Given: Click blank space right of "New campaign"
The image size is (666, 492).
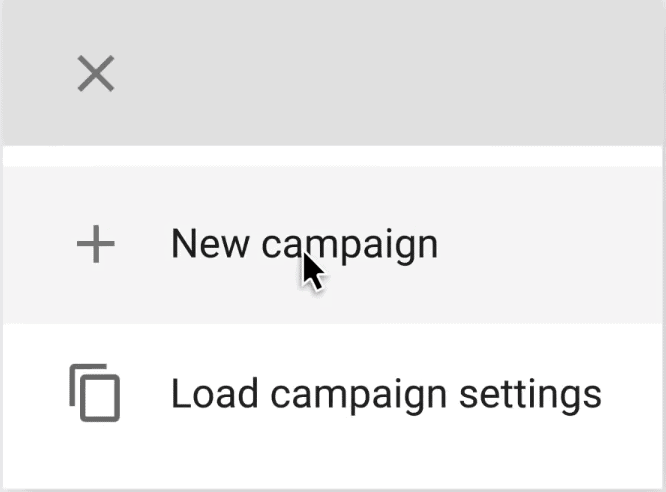Looking at the screenshot, I should (x=550, y=245).
